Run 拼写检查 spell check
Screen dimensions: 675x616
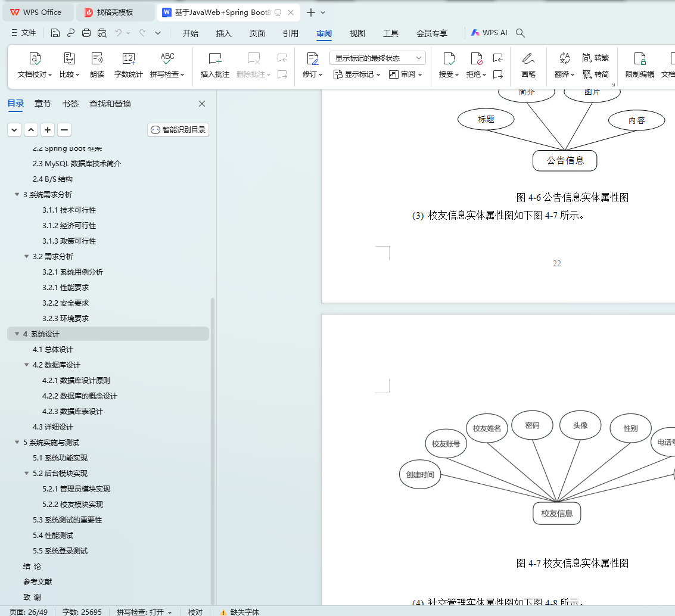point(167,65)
